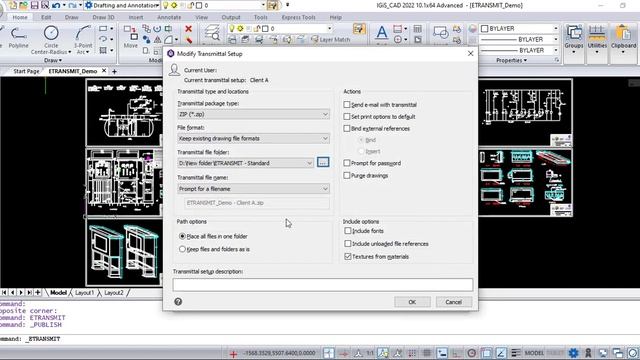Open Transmittal file name dropdown
640x360 pixels.
[x=253, y=189]
